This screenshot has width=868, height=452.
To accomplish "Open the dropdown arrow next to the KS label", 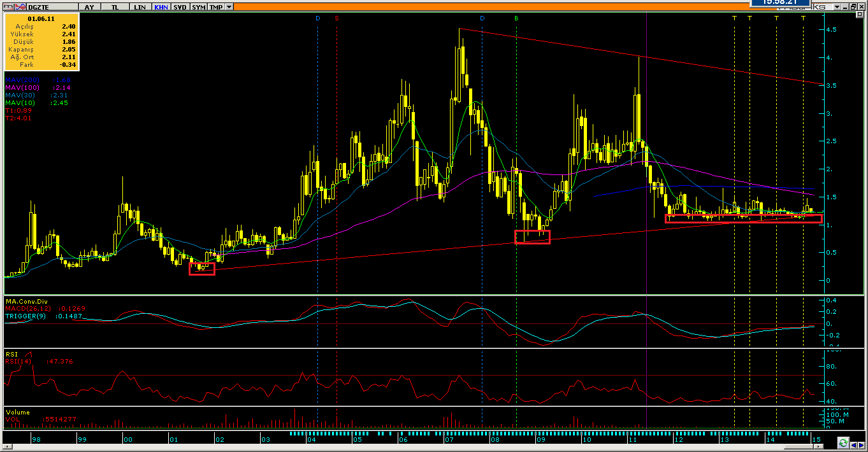I will point(837,6).
